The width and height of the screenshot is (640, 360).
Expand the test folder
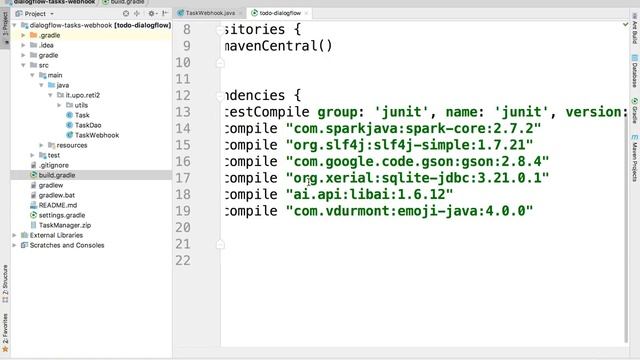click(x=32, y=155)
